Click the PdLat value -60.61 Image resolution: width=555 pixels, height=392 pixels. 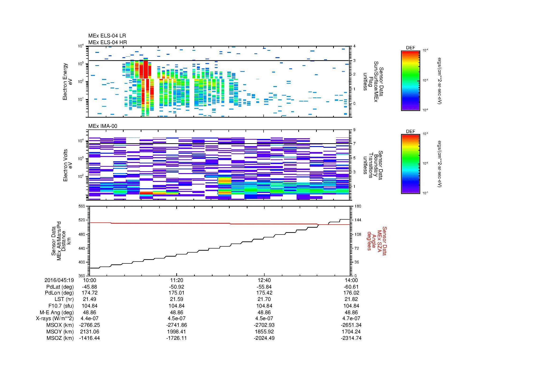coord(351,287)
